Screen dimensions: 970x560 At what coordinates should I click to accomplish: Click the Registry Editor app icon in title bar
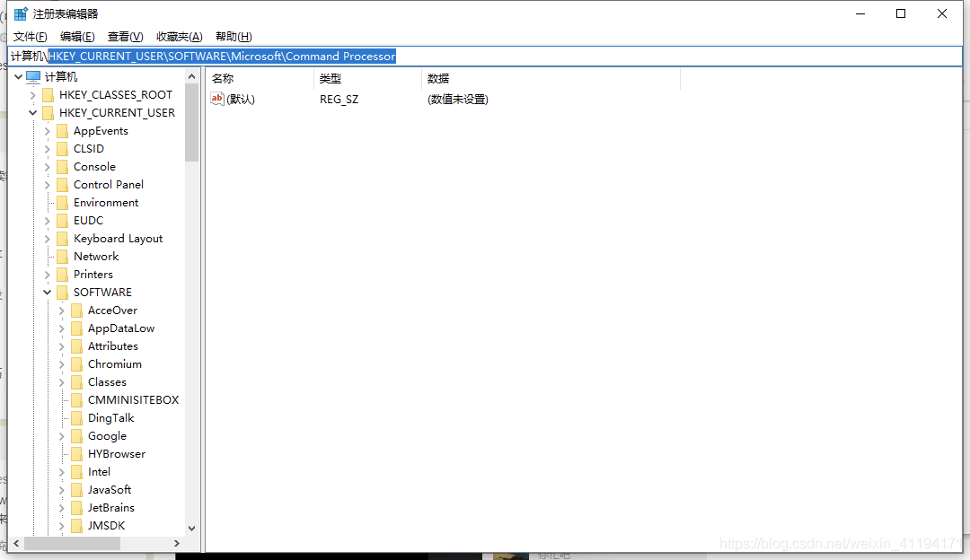pyautogui.click(x=21, y=13)
